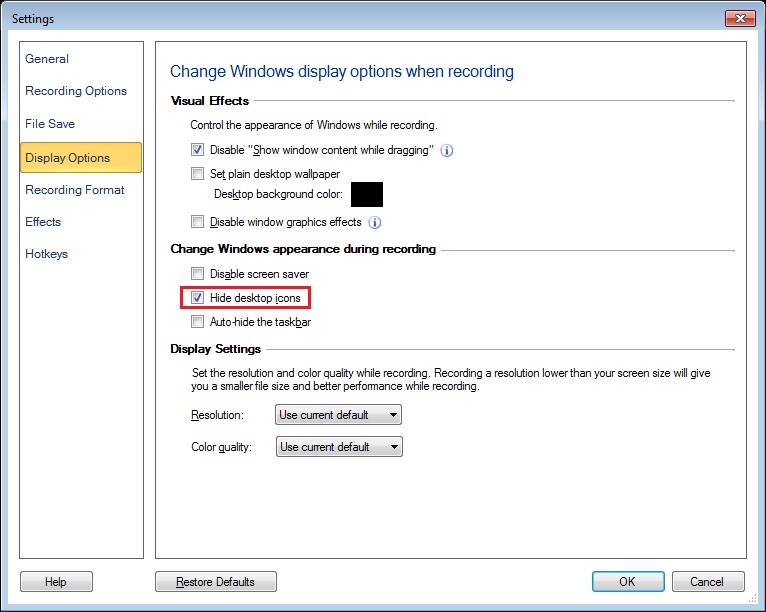Click "Control the appearance of Windows" description text
Image resolution: width=766 pixels, height=612 pixels.
tap(314, 125)
